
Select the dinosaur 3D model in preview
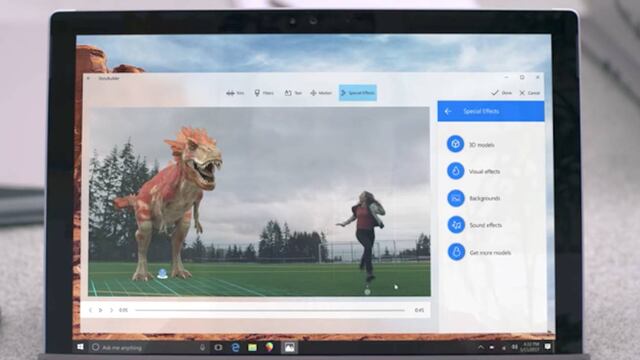click(170, 203)
